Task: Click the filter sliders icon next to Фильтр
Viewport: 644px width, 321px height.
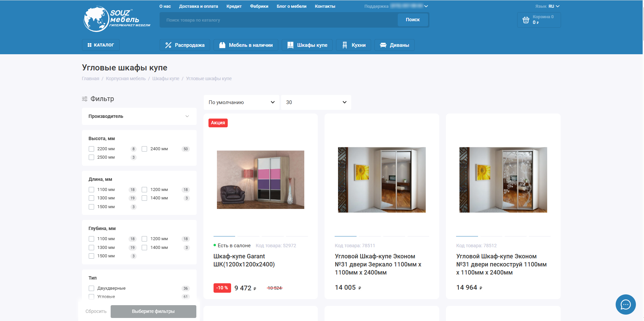Action: pos(85,99)
